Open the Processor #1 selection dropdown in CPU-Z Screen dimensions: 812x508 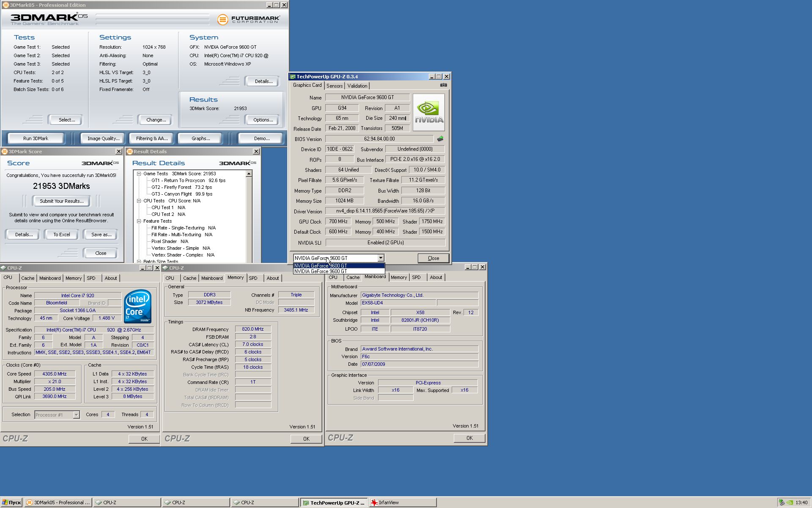76,415
